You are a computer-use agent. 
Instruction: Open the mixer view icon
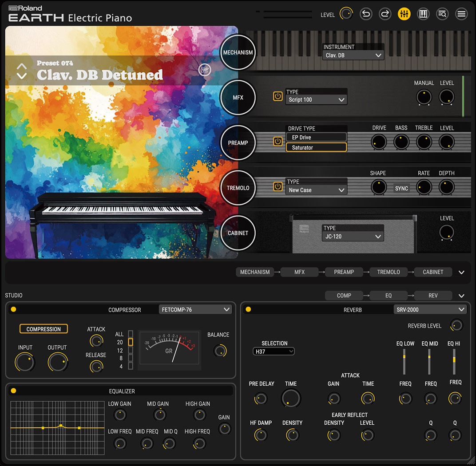click(404, 14)
